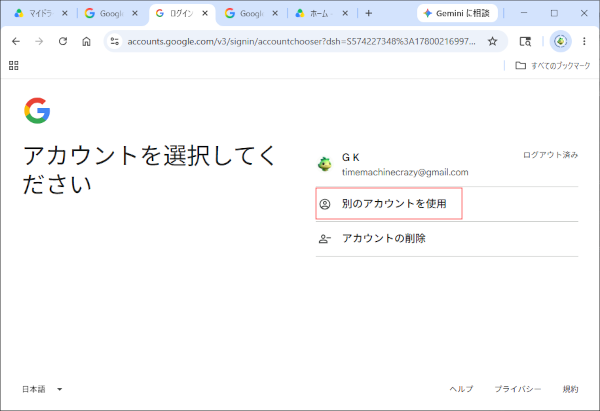The image size is (600, 411).
Task: Open the apps grid in bookmarks bar
Action: 13,65
